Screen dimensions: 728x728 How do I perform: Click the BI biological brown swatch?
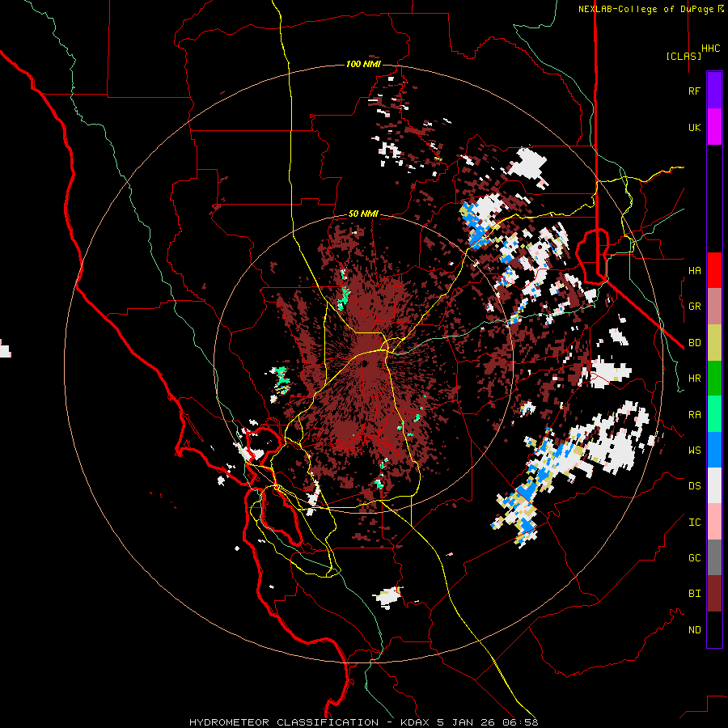click(x=714, y=594)
